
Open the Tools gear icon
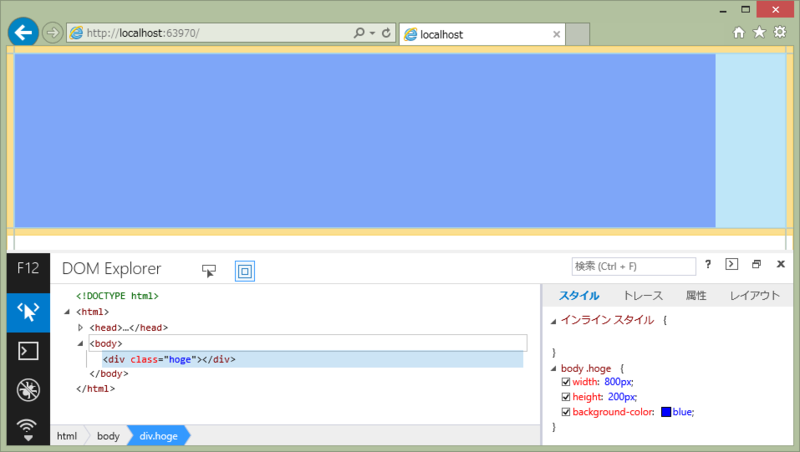click(780, 32)
